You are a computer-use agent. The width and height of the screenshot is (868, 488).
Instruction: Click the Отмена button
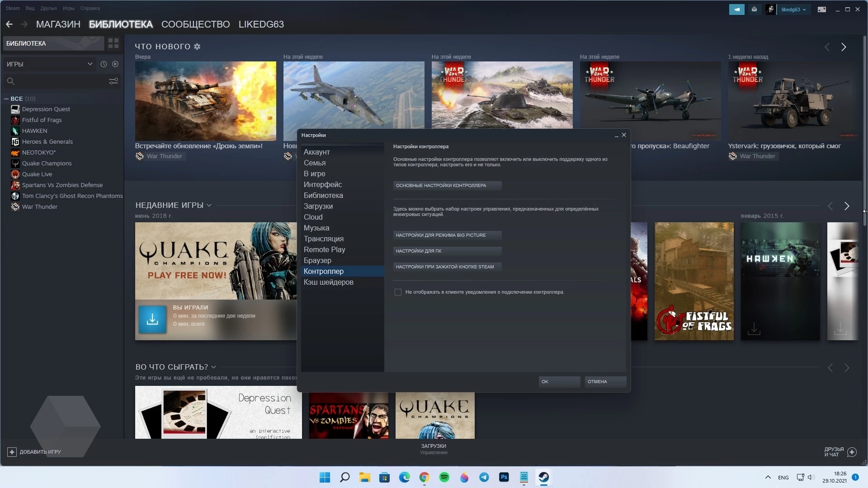[x=605, y=382]
